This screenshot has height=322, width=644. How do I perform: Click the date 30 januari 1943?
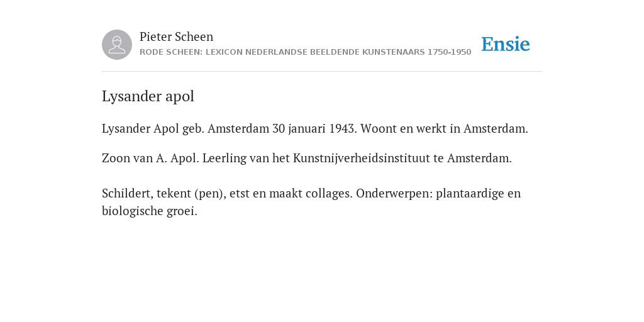pos(314,128)
